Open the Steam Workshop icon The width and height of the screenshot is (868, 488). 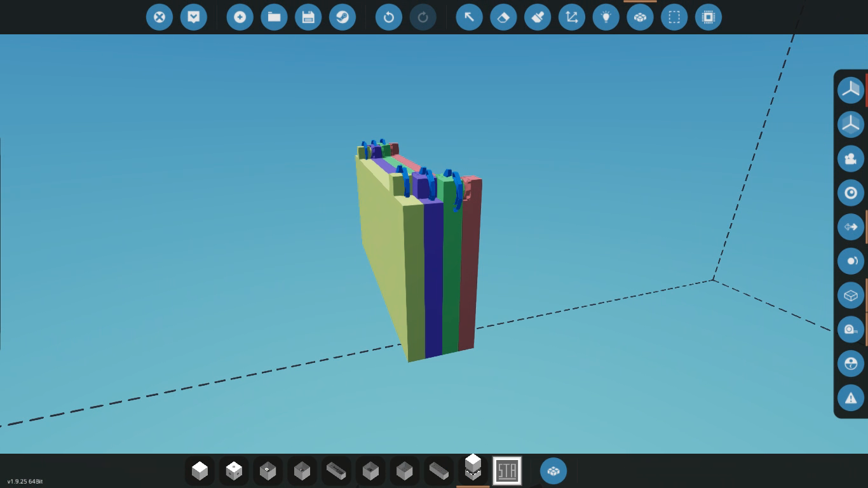pyautogui.click(x=342, y=17)
